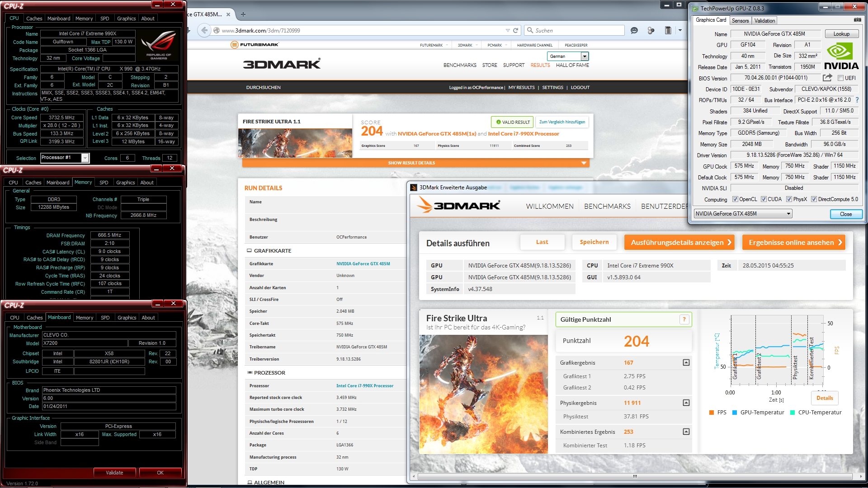
Task: Click the browser page reload icon
Action: [516, 30]
